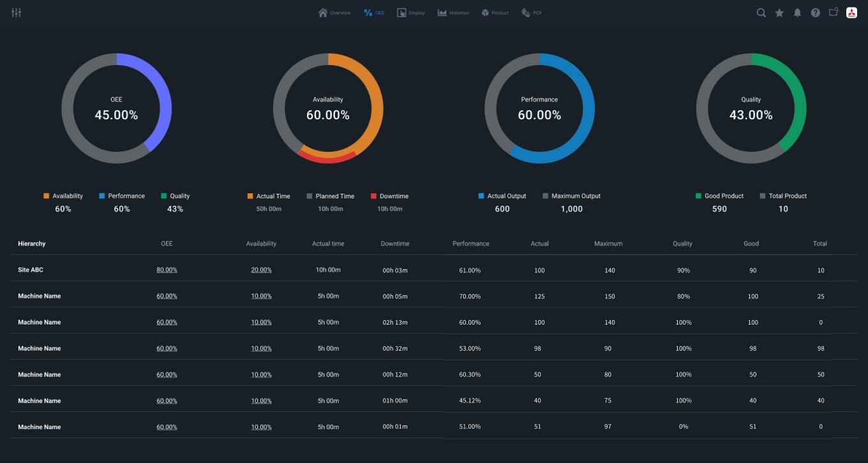
Task: Open the 60.00% OEE link in the 00h 05m downtime row
Action: (x=167, y=296)
